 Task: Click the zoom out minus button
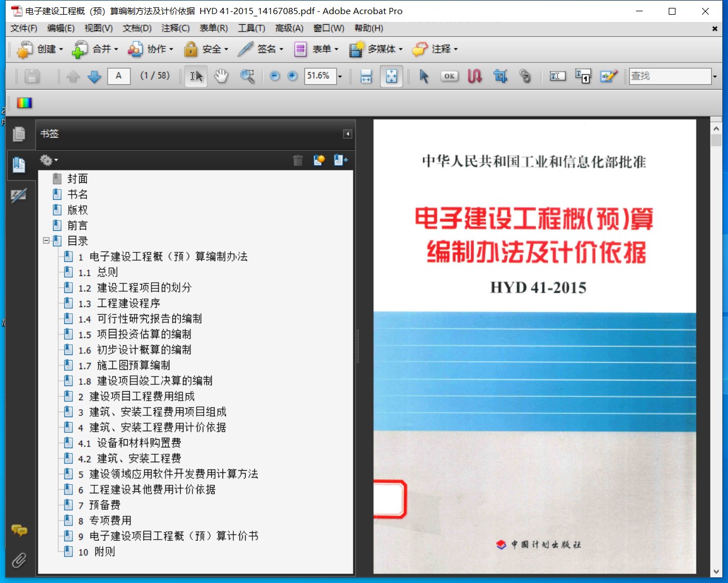(274, 76)
